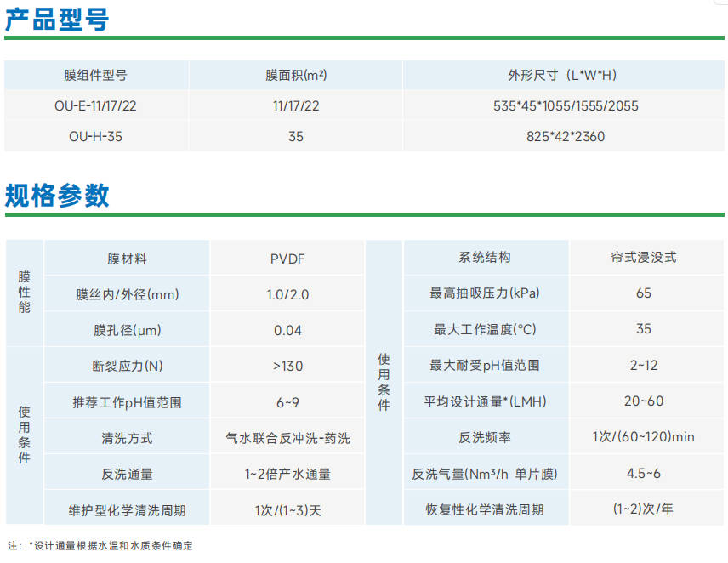This screenshot has width=728, height=563.
Task: Click the 反洗气量(Nm³/h 单片膜) label
Action: click(x=485, y=474)
